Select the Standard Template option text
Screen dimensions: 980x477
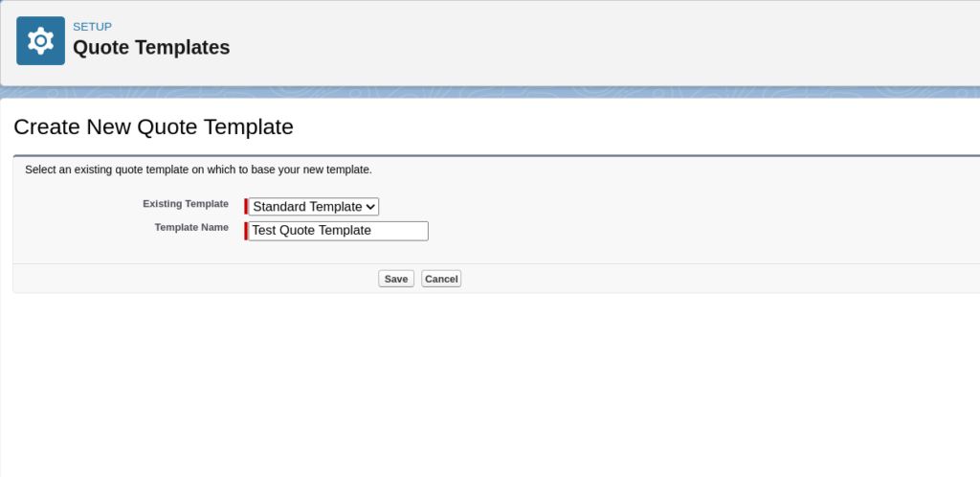pos(306,206)
